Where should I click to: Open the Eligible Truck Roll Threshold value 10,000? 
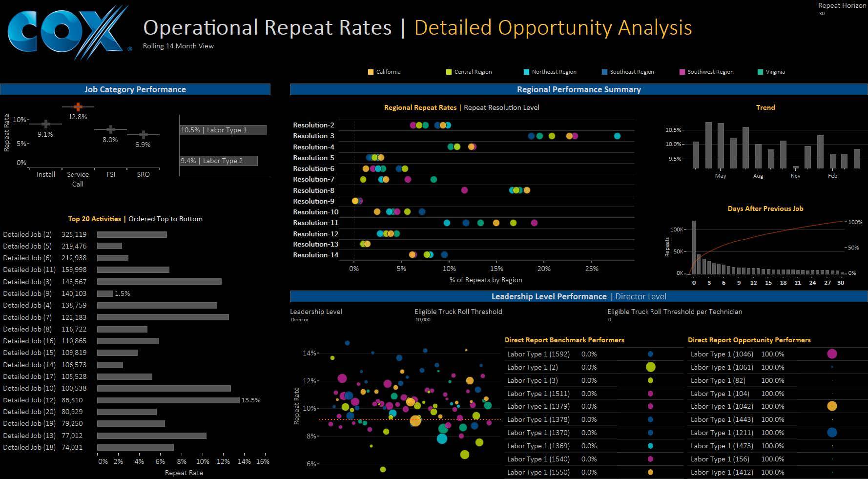pos(423,320)
